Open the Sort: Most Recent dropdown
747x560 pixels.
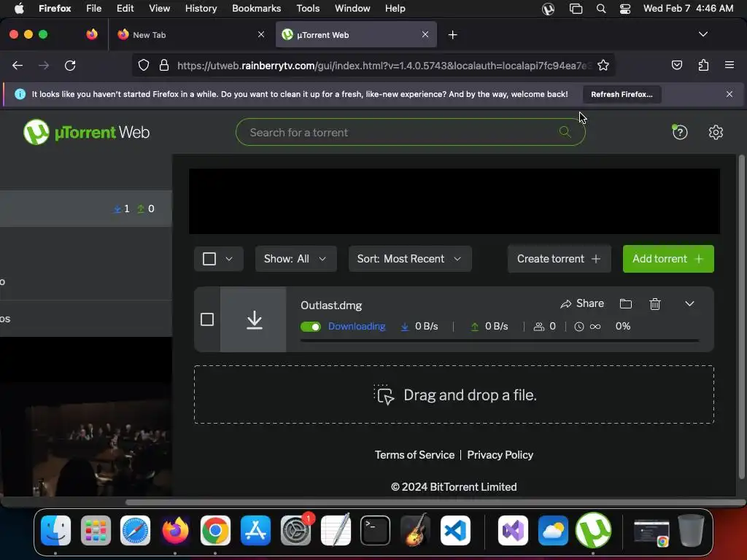click(x=410, y=259)
